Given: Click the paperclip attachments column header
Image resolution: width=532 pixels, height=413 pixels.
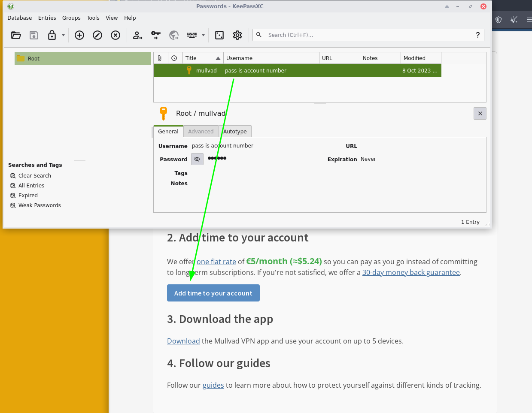Looking at the screenshot, I should click(160, 58).
